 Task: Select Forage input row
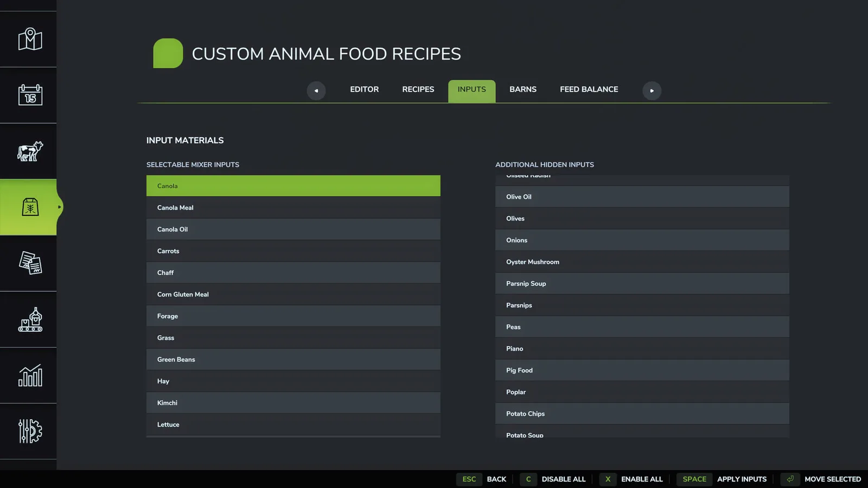293,316
